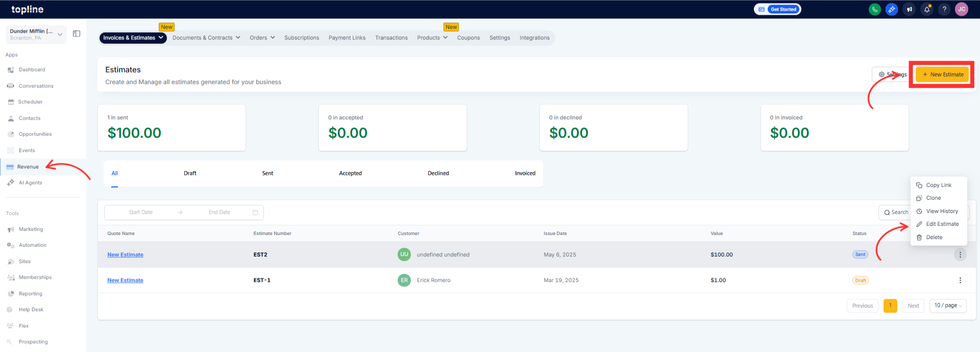The image size is (980, 352).
Task: Open the megaphone announcements icon
Action: [909, 9]
